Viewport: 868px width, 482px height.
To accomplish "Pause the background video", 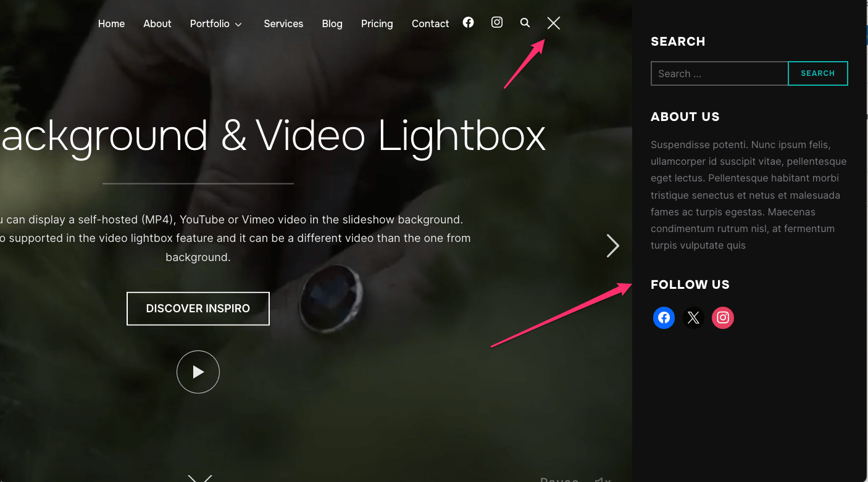I will 559,479.
